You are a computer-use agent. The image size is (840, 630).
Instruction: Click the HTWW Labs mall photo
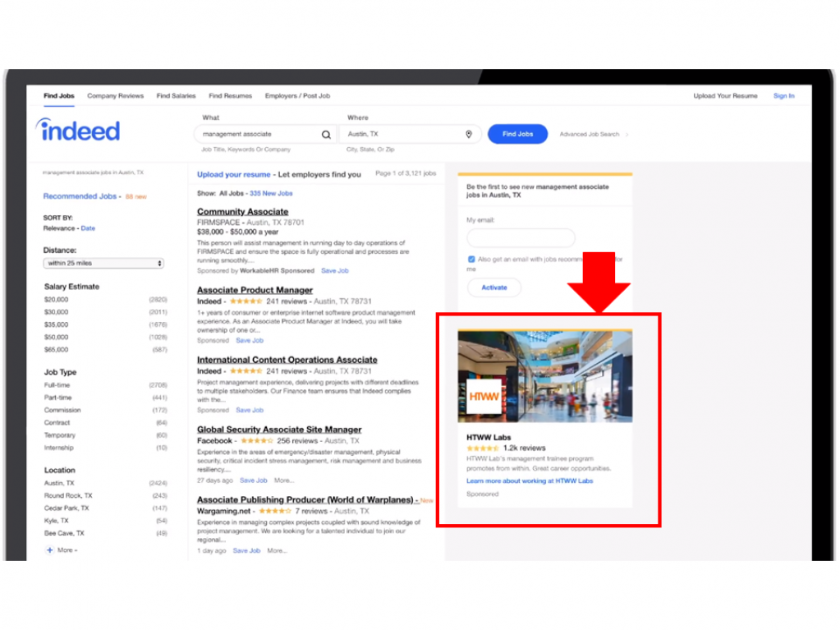pyautogui.click(x=545, y=377)
